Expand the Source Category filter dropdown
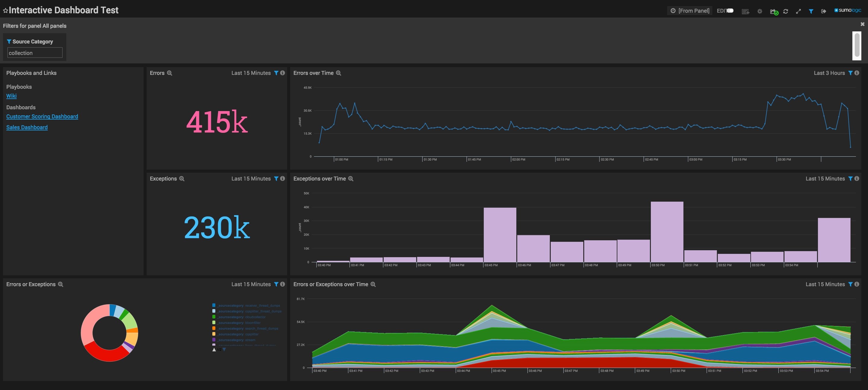This screenshot has height=390, width=868. [34, 52]
